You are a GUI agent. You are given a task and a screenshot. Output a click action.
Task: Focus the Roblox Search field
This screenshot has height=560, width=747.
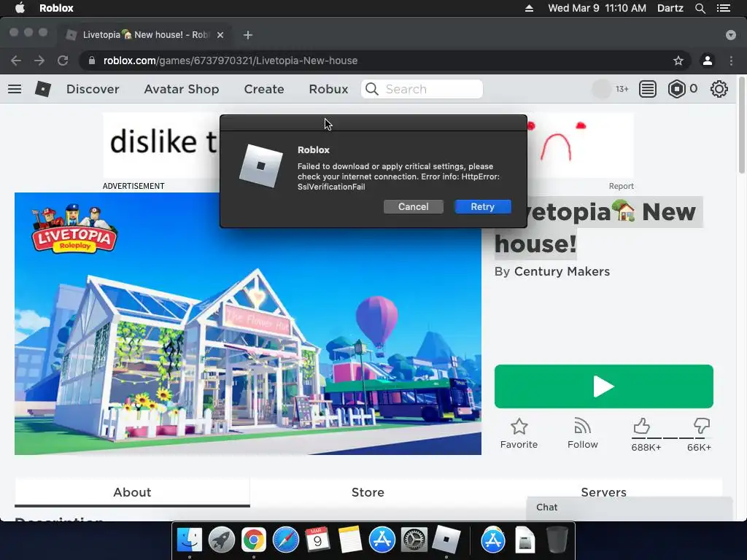pyautogui.click(x=422, y=89)
